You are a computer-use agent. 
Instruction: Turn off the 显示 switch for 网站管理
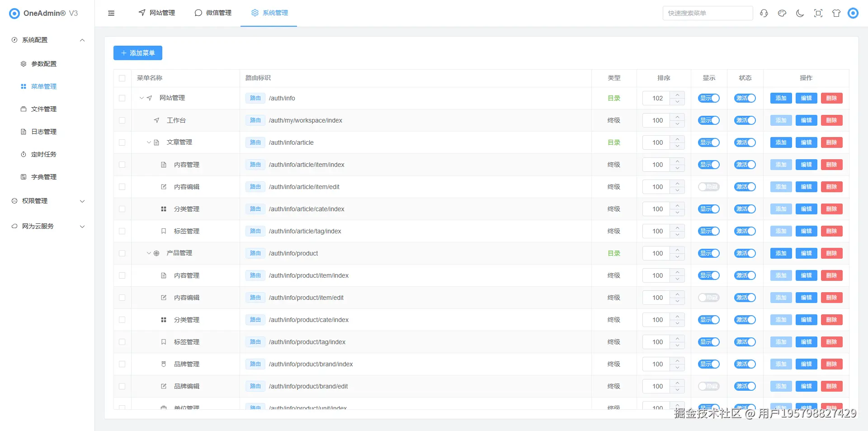click(x=709, y=98)
